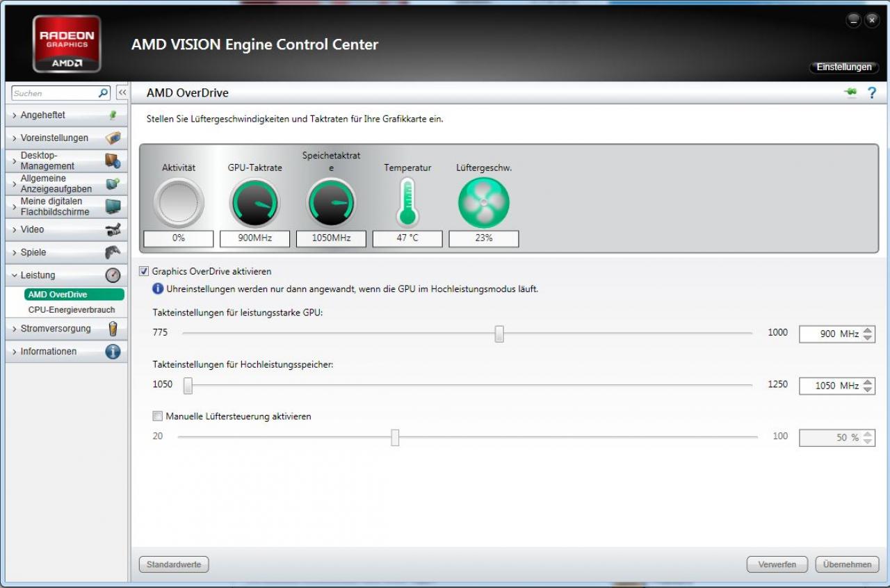The width and height of the screenshot is (890, 588).
Task: Adjust memory clock with 1050 MHz stepper
Action: [867, 385]
